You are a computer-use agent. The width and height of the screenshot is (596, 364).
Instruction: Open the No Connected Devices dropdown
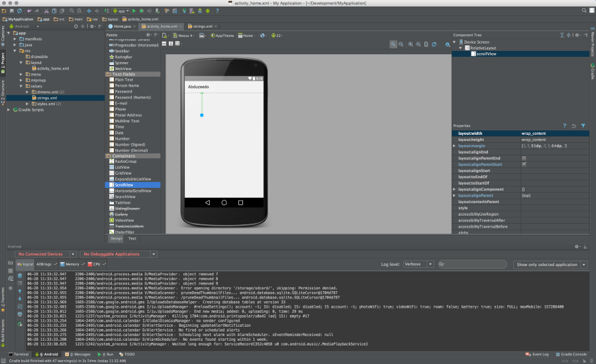pos(45,254)
